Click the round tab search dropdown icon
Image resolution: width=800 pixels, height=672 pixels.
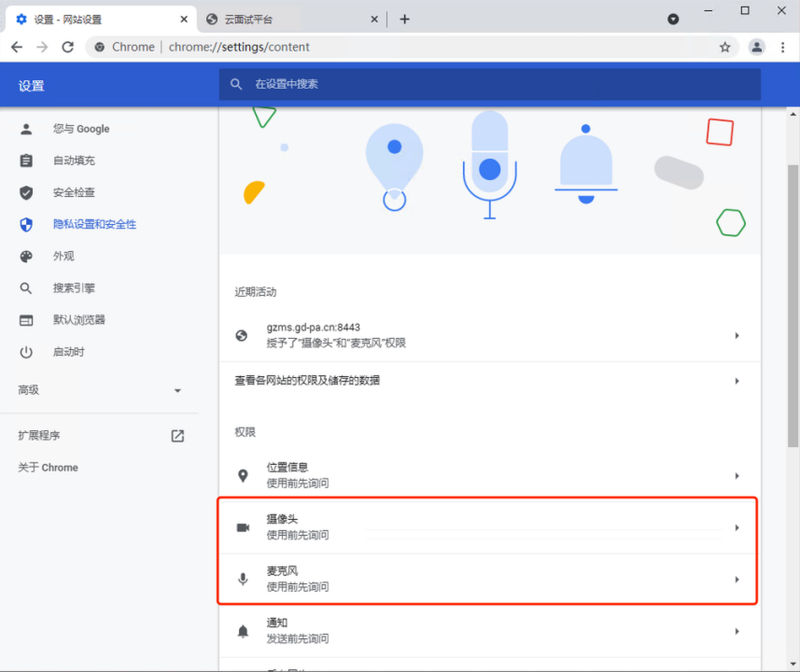coord(673,20)
